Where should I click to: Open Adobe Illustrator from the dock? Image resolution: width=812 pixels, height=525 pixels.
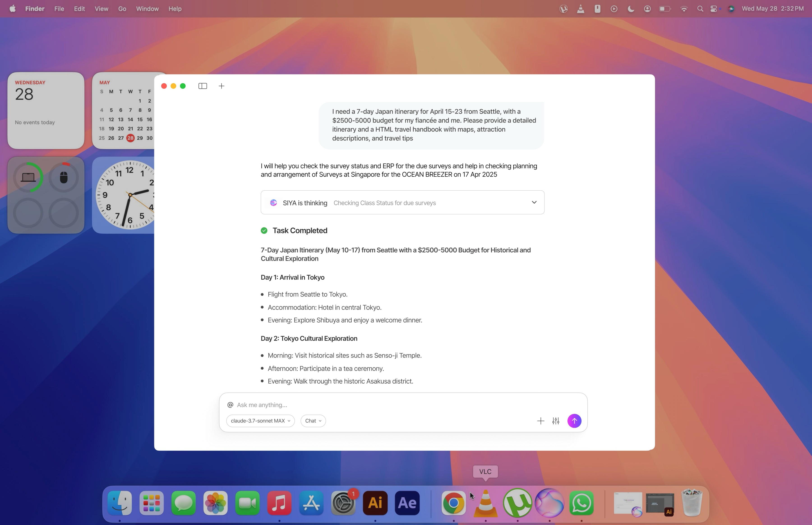point(375,503)
